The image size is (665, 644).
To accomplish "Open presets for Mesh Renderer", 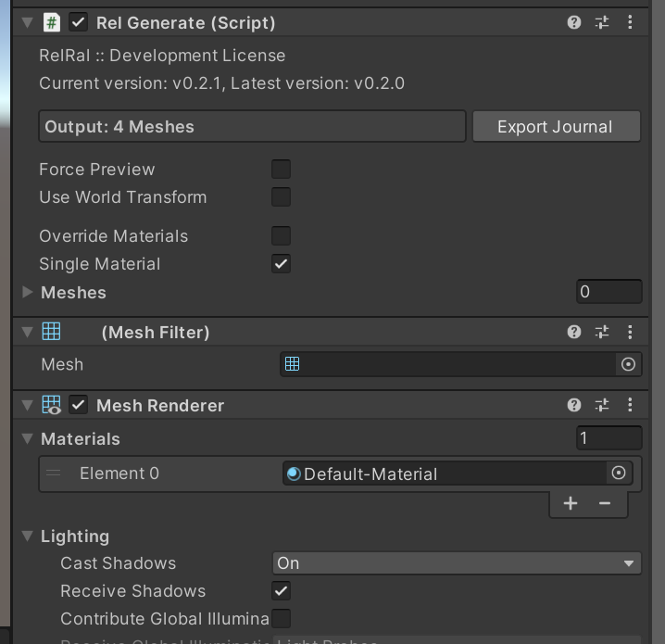I will (602, 405).
